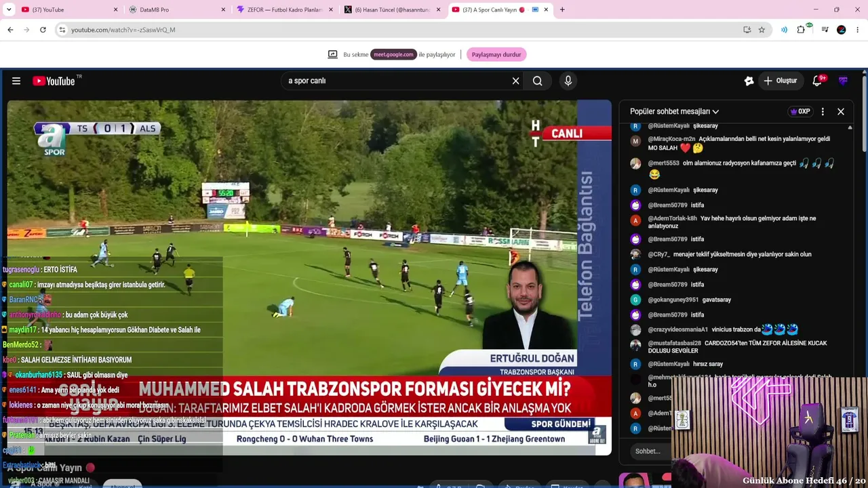This screenshot has width=868, height=488.
Task: Click username @mustafatasbasi28 in chat
Action: coord(674,343)
